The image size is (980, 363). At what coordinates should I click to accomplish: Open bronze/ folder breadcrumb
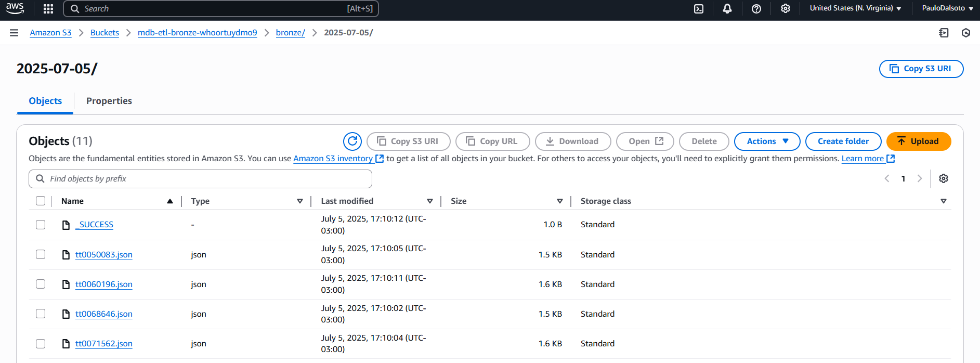coord(290,32)
